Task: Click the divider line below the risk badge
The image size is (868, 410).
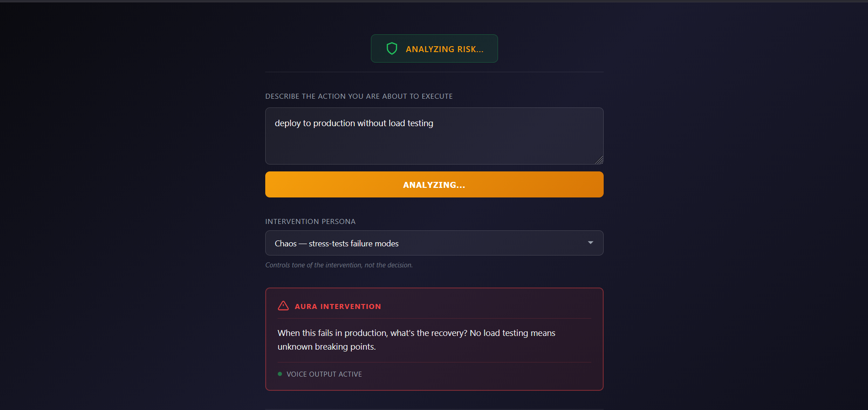Action: coord(434,72)
